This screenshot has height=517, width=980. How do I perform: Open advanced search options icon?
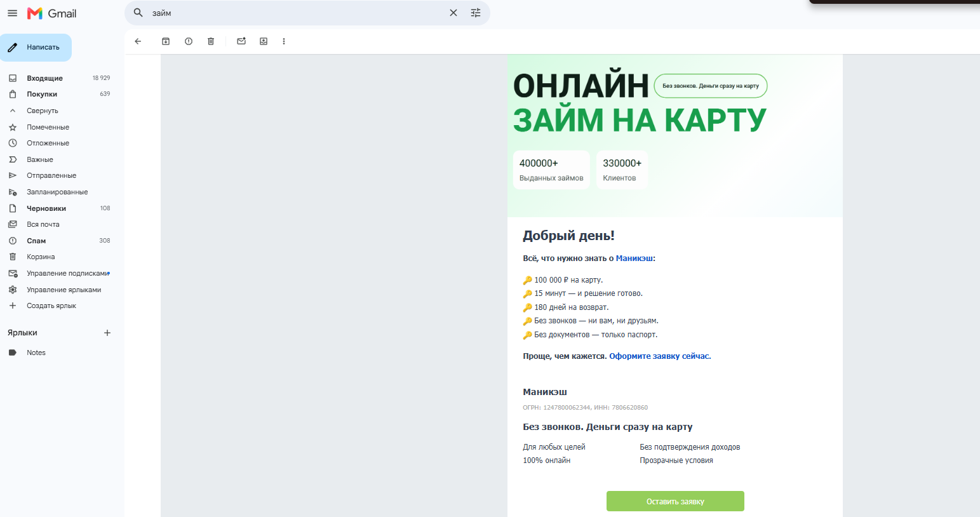click(x=476, y=13)
